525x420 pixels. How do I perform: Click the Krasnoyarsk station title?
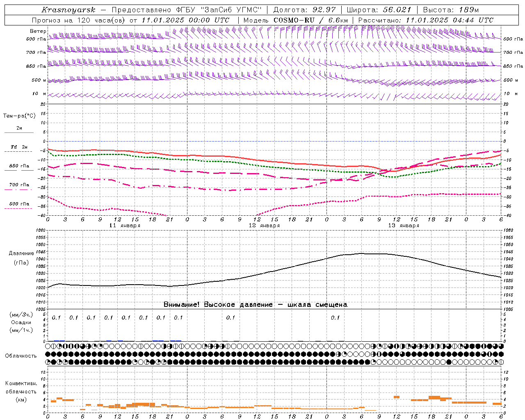[x=68, y=10]
